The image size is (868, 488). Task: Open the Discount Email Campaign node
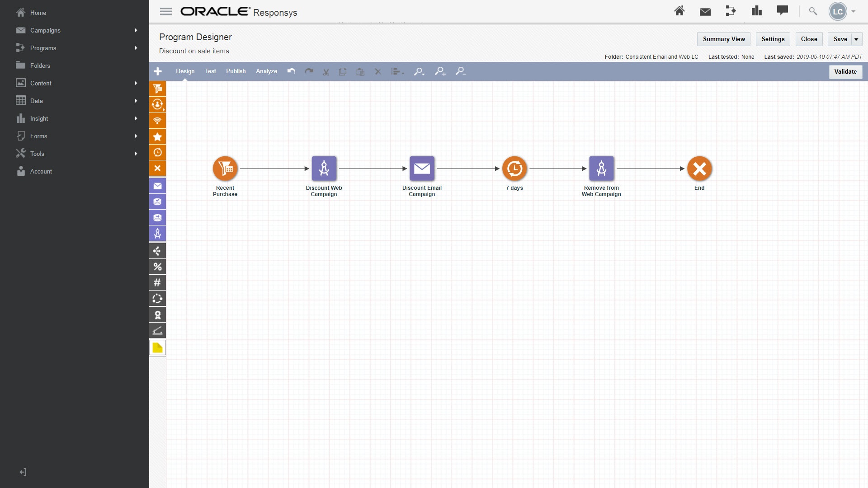point(422,169)
